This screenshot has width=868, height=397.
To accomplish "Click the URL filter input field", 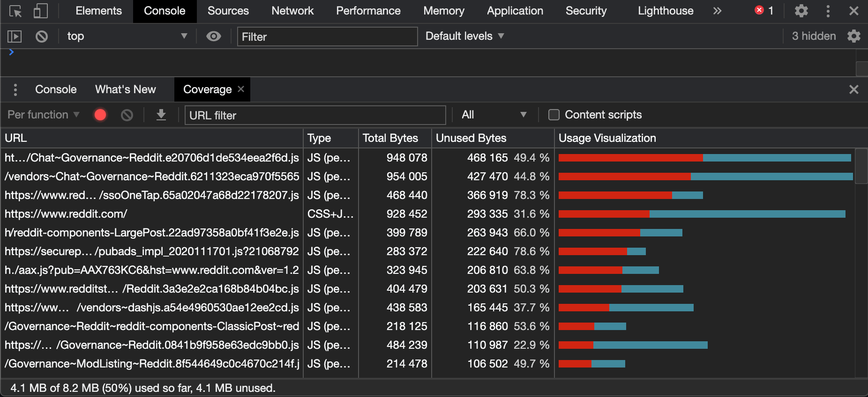I will (315, 115).
